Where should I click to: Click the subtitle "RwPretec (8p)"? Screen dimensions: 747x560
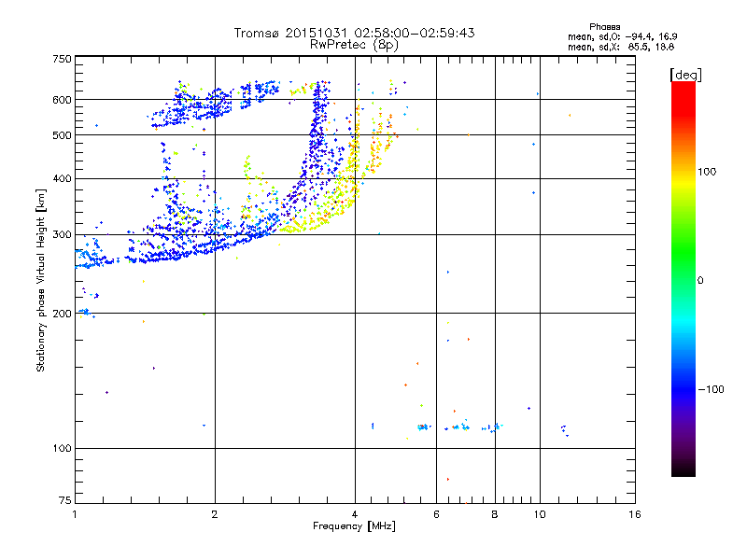(354, 45)
